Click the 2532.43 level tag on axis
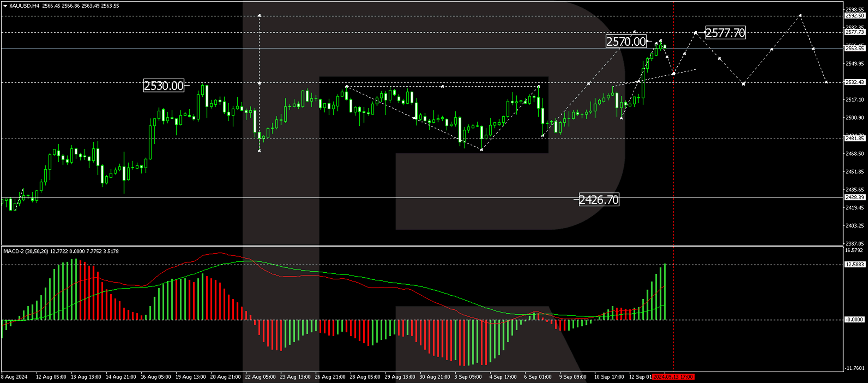This screenshot has width=868, height=383. click(x=854, y=82)
